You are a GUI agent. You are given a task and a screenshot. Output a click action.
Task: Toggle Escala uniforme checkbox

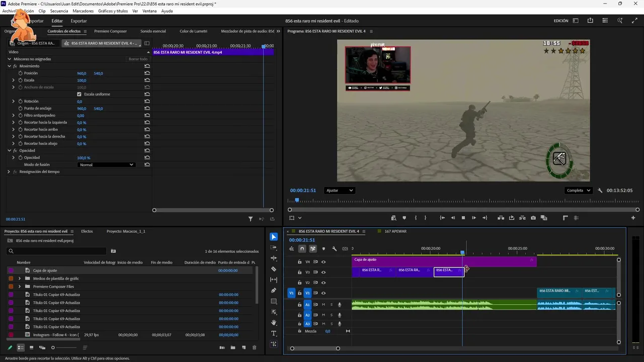point(79,94)
